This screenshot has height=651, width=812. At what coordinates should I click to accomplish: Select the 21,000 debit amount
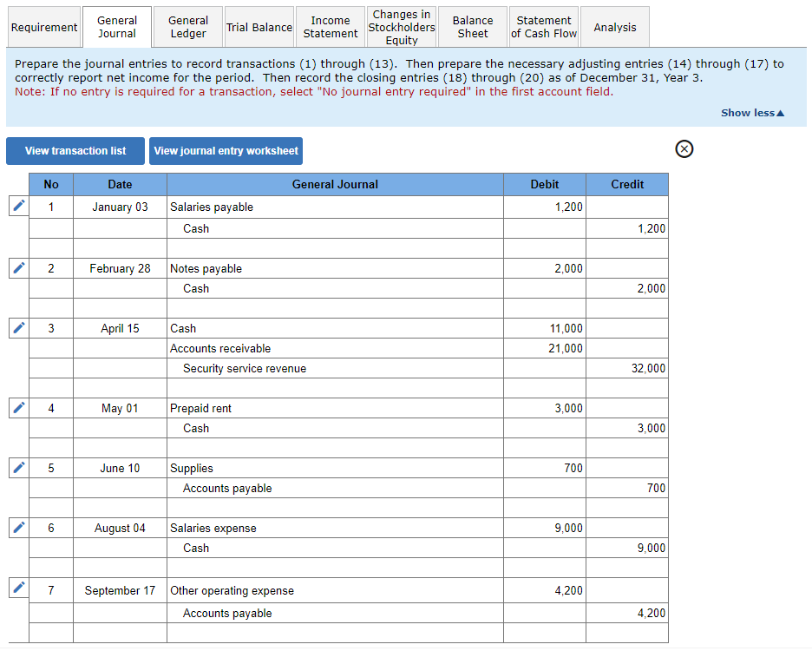(545, 348)
